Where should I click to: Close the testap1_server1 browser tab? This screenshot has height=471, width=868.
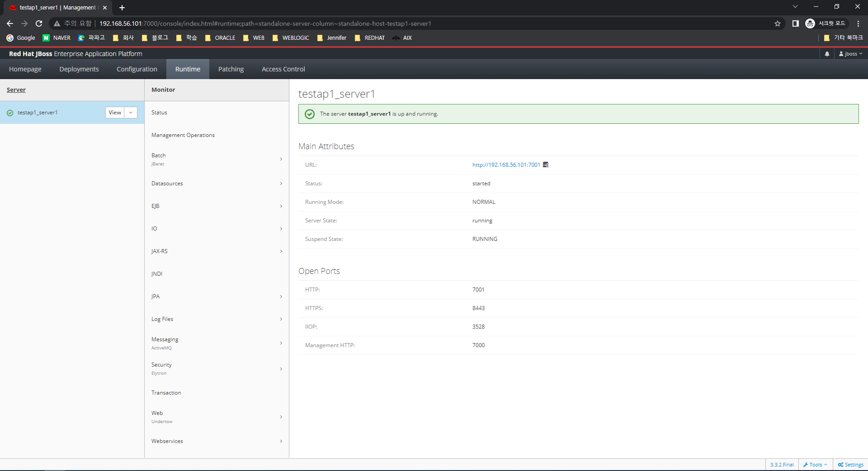pos(105,8)
